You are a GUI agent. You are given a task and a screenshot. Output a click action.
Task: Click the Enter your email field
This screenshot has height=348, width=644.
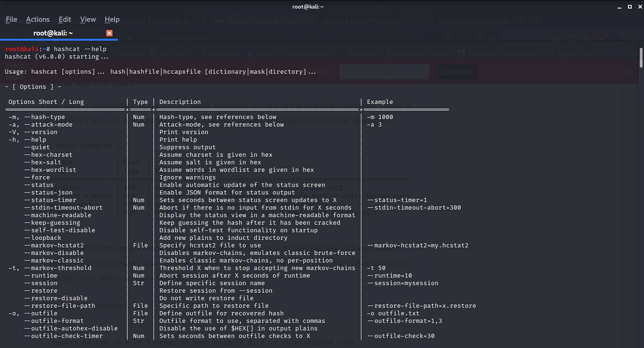[384, 72]
